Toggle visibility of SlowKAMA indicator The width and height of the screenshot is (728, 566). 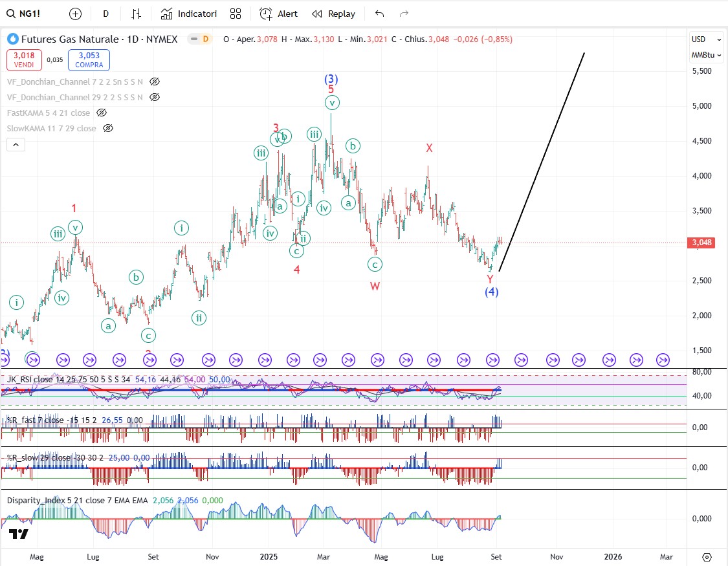(108, 128)
